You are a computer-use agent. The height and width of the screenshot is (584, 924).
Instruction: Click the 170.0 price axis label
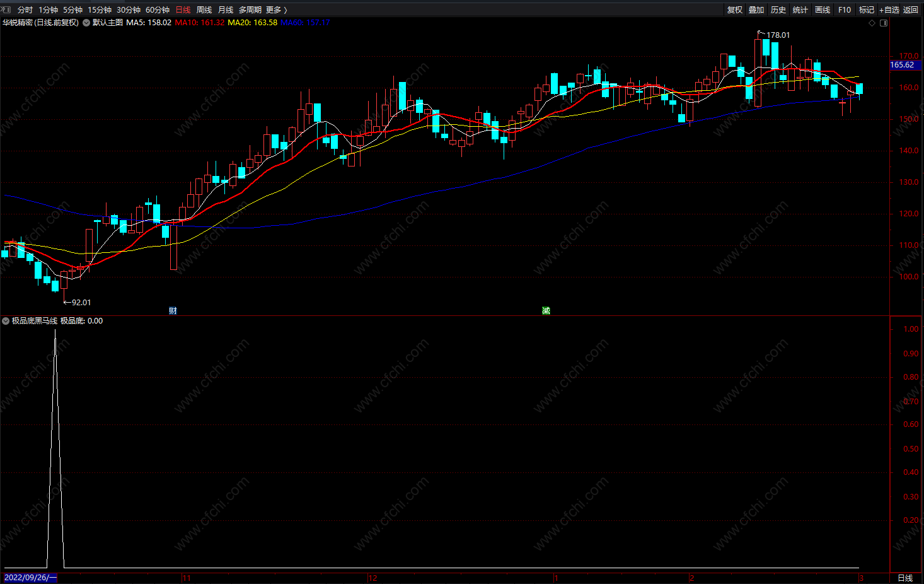coord(910,56)
